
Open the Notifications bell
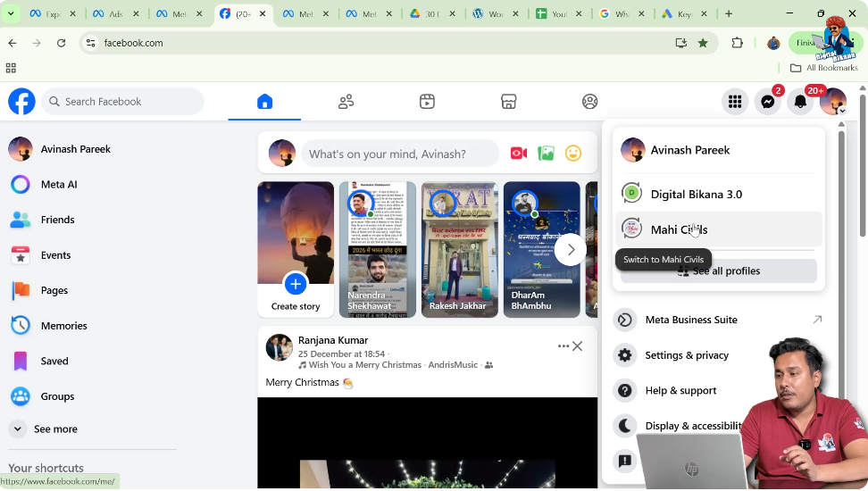(800, 102)
